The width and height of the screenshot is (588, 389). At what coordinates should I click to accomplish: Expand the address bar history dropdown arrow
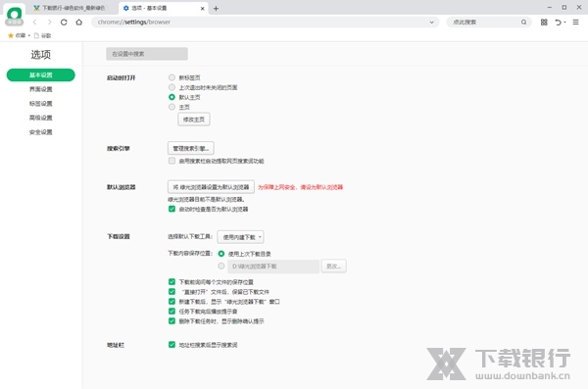[x=431, y=23]
